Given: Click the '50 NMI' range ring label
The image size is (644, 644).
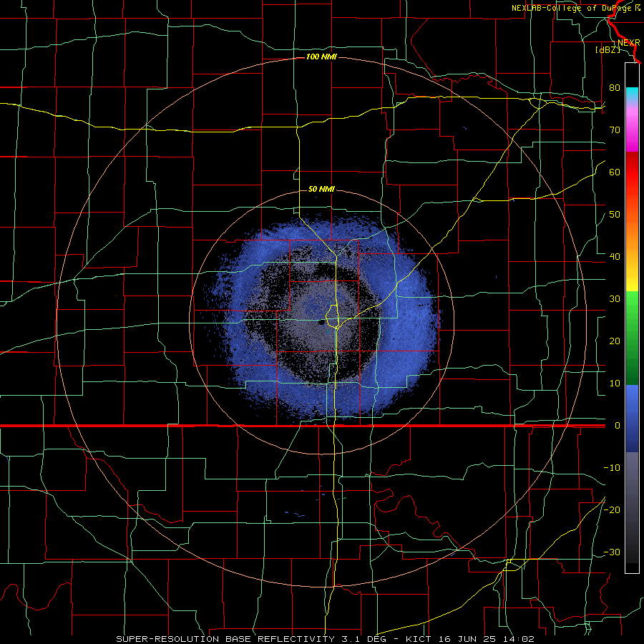Looking at the screenshot, I should click(321, 189).
